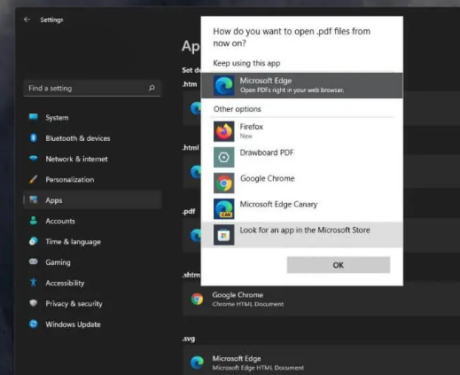460x375 pixels.
Task: Open Accounts settings
Action: [92, 221]
